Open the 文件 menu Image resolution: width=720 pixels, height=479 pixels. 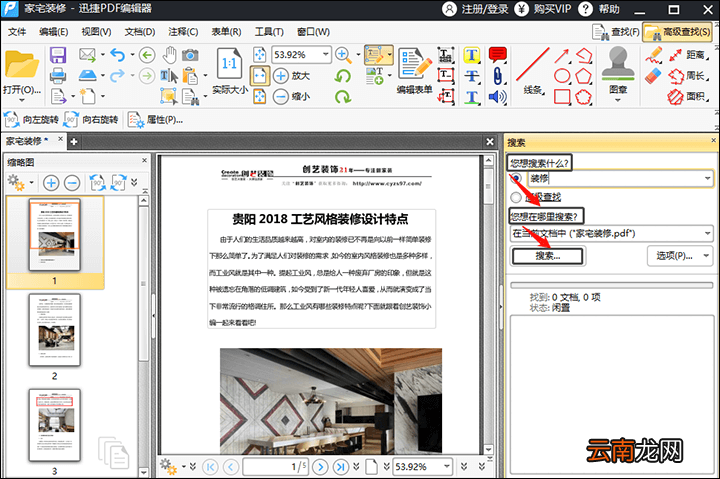point(17,32)
